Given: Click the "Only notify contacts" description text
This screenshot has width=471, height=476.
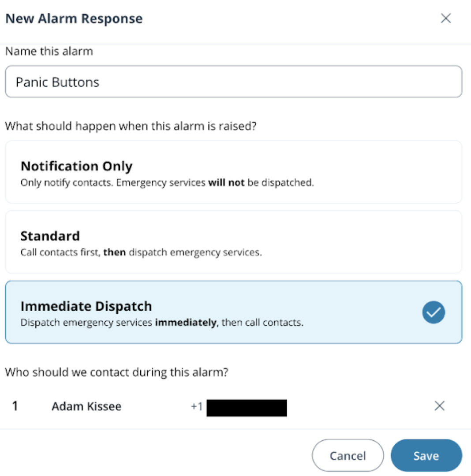Looking at the screenshot, I should coord(167,182).
